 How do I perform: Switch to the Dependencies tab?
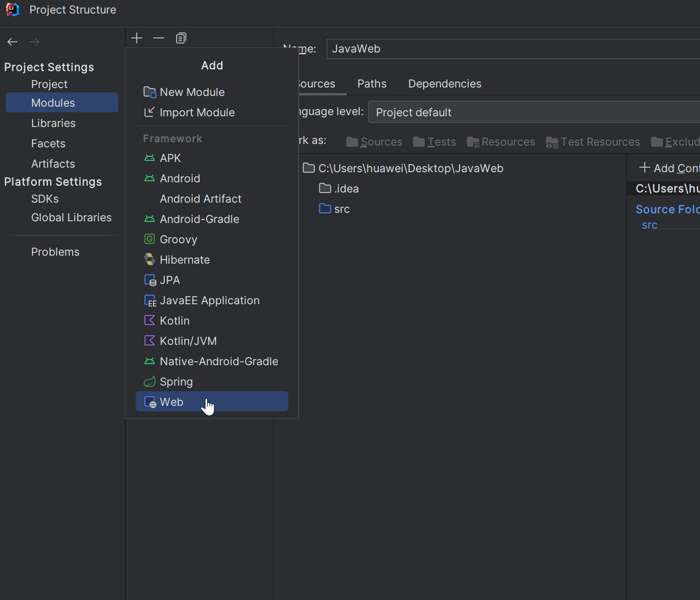point(444,84)
